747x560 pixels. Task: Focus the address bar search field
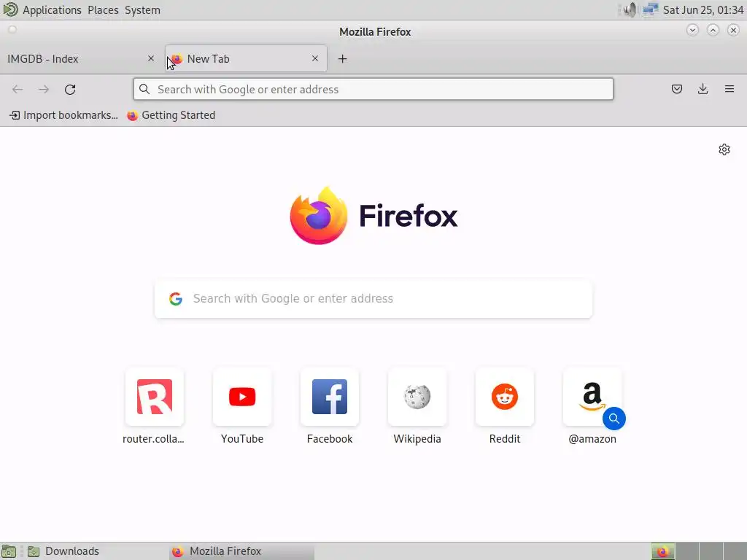373,89
